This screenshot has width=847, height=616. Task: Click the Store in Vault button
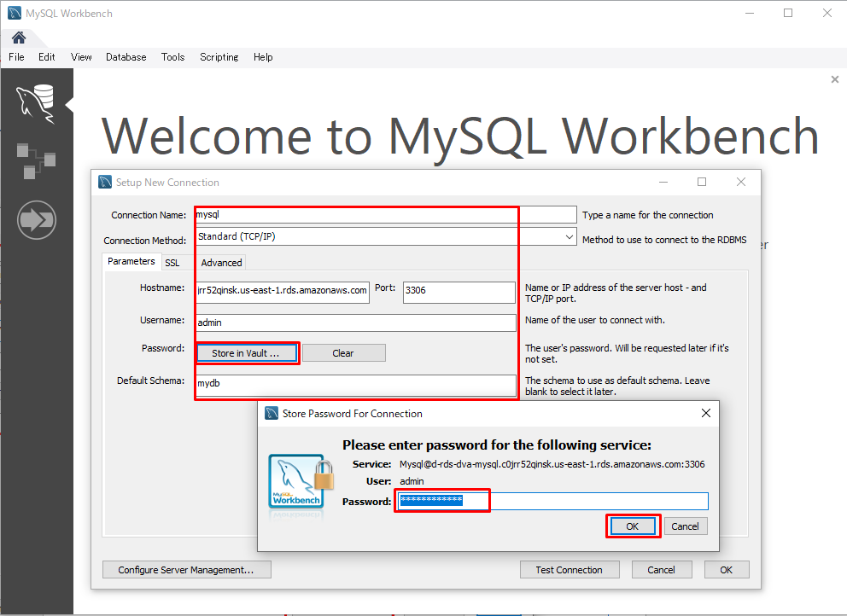click(246, 353)
